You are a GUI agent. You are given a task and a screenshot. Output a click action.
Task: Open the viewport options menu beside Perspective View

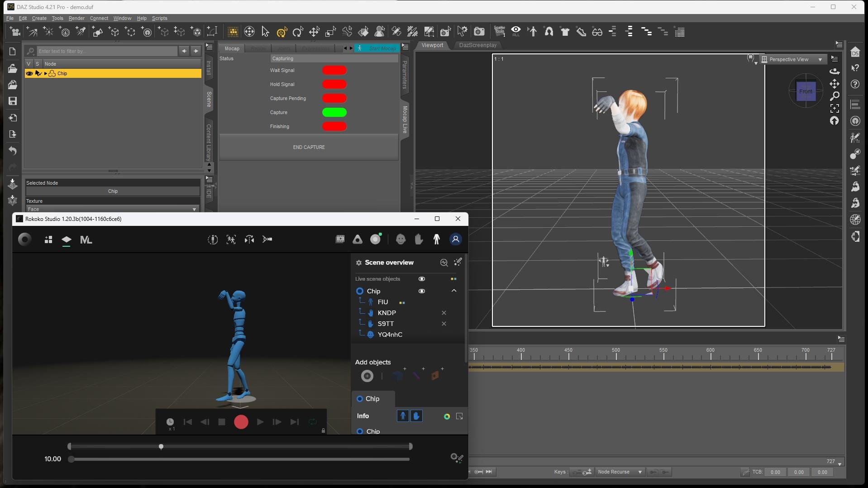835,59
